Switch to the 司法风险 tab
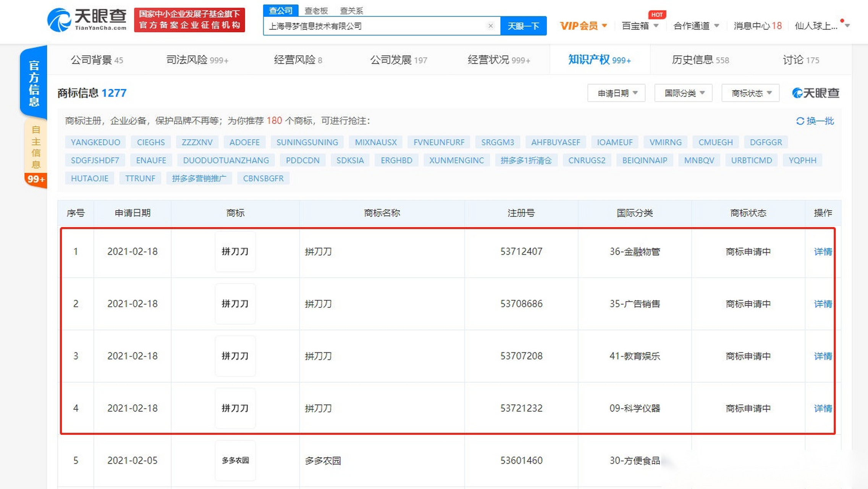 pos(196,60)
